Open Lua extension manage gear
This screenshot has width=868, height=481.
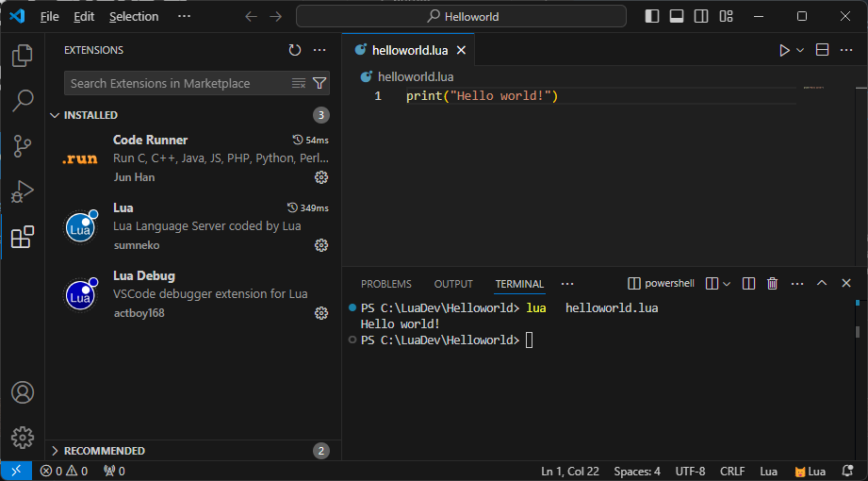(321, 245)
